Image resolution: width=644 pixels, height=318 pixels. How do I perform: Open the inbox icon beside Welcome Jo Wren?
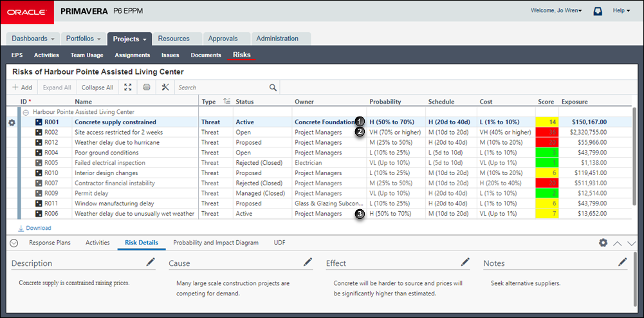click(x=598, y=12)
